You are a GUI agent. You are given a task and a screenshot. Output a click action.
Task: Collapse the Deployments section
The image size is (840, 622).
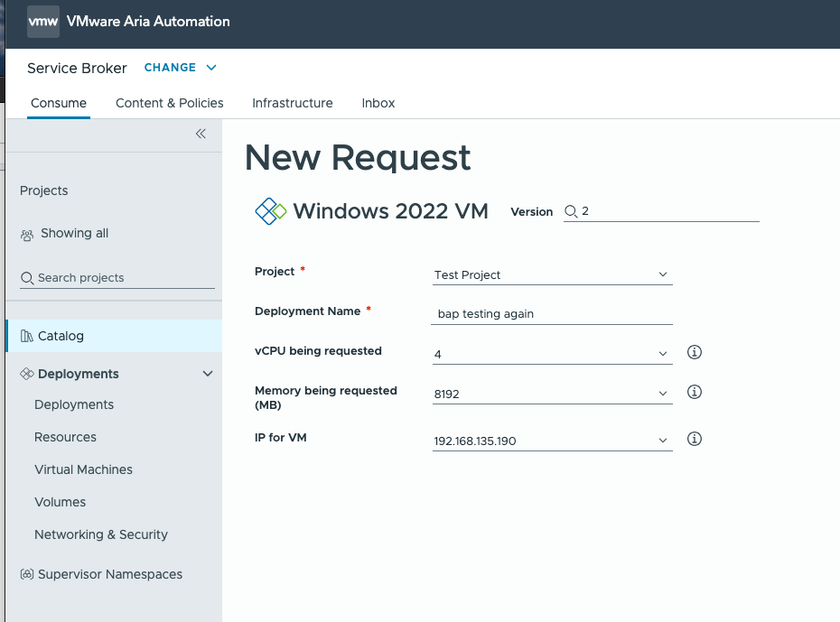pyautogui.click(x=208, y=374)
